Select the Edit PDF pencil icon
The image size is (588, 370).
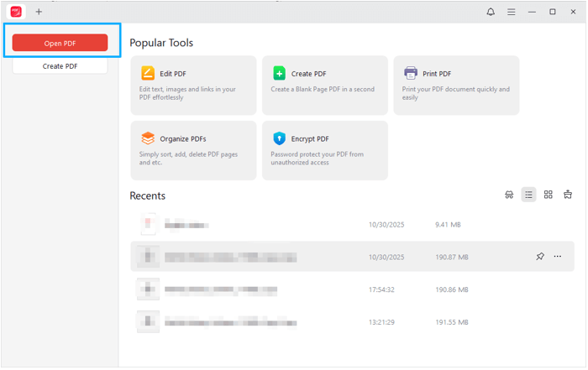[x=148, y=73]
